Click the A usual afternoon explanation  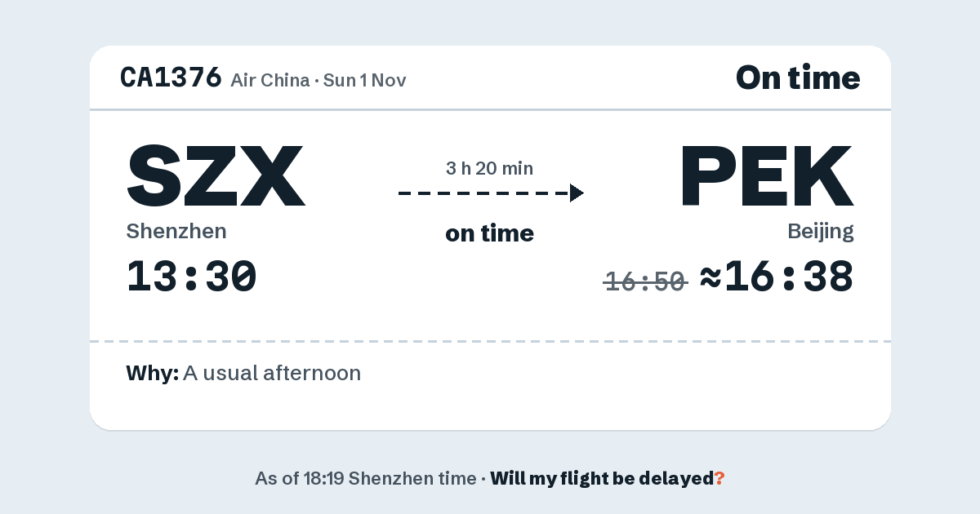[x=272, y=374]
